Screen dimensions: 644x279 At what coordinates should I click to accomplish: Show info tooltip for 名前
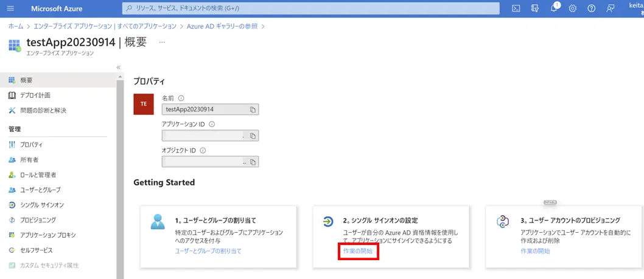(181, 98)
